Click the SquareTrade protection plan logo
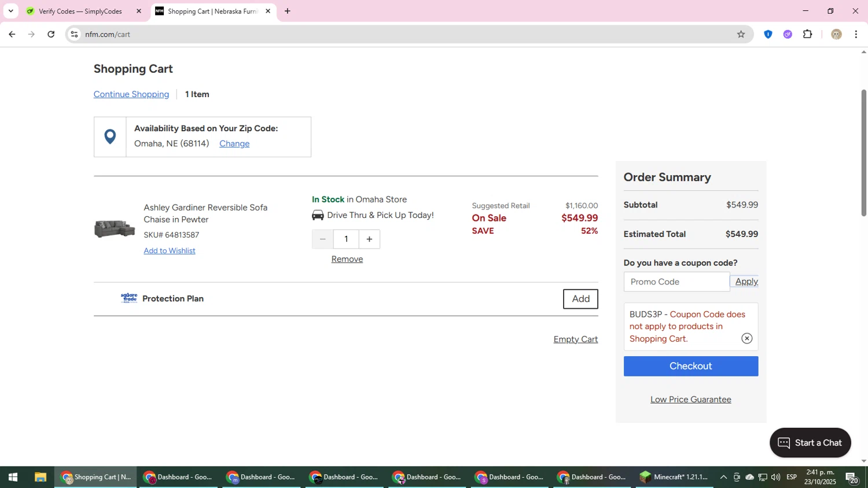This screenshot has width=868, height=488. (129, 298)
